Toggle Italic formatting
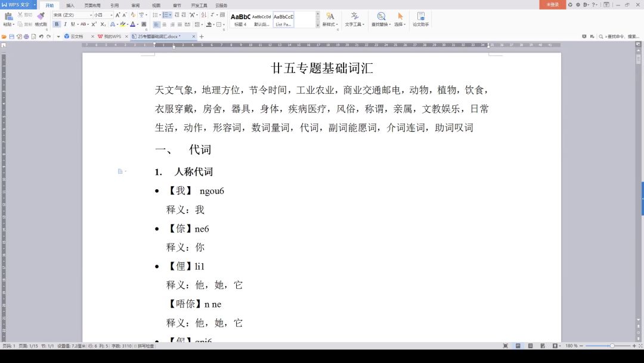644x363 pixels. (65, 24)
